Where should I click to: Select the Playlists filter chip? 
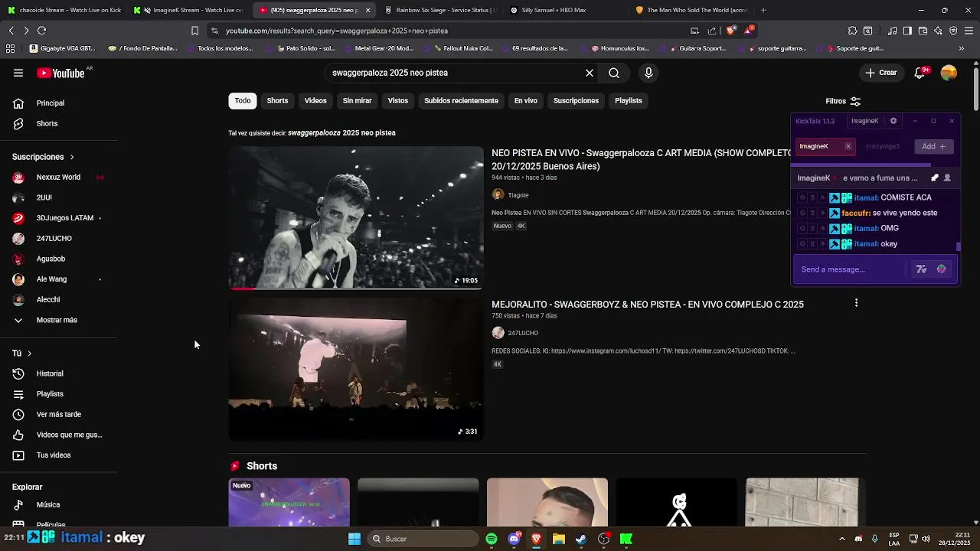(x=629, y=101)
